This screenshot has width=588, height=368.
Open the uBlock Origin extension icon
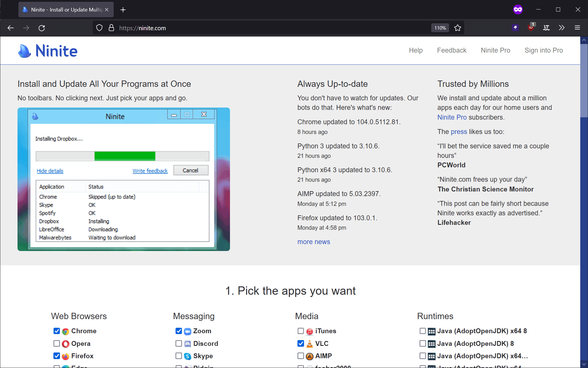point(531,27)
